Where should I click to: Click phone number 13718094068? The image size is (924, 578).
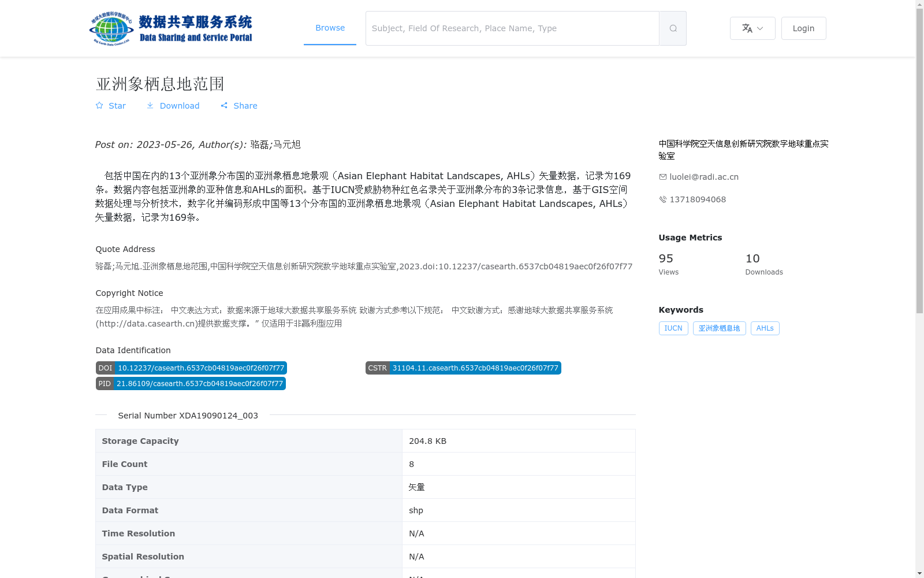698,199
